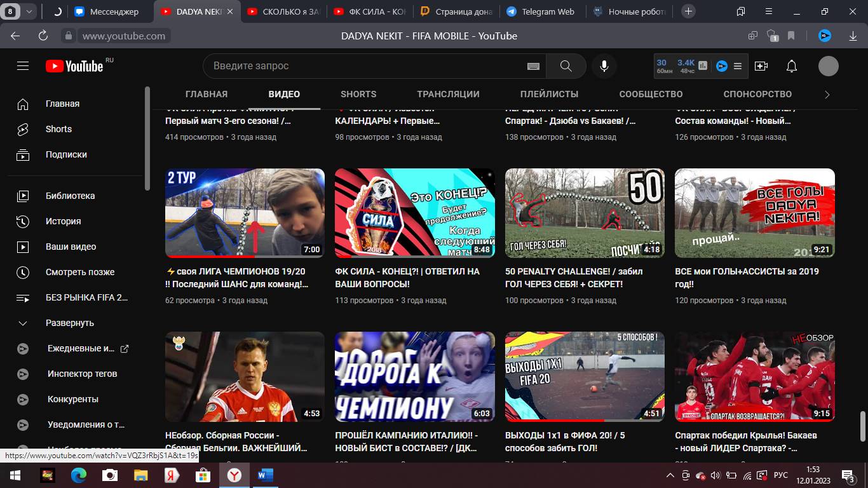
Task: Click the vidIQ logo in YouTube header
Action: [721, 65]
